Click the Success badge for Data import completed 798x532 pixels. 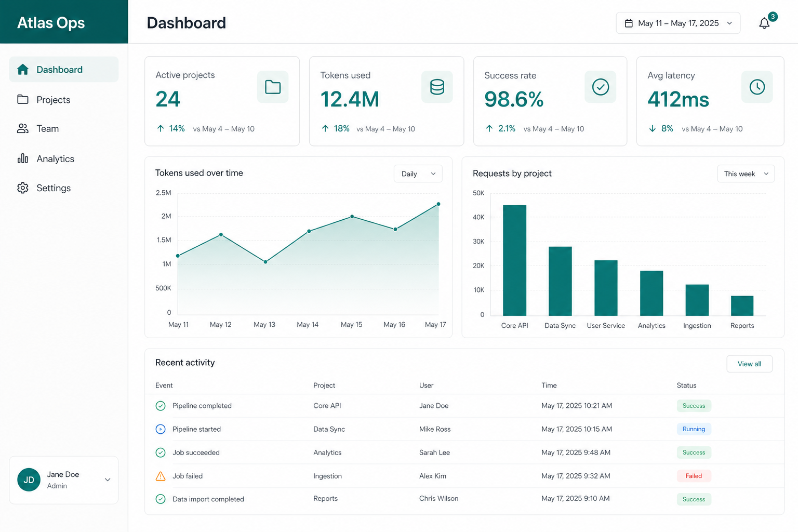[694, 499]
